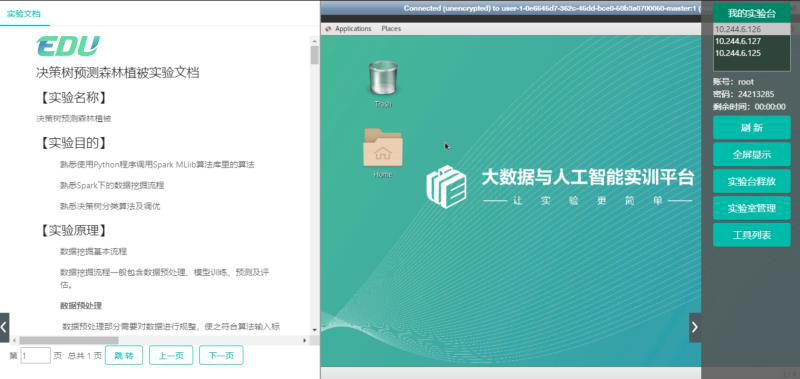
Task: Focus the page number input field
Action: [x=35, y=355]
